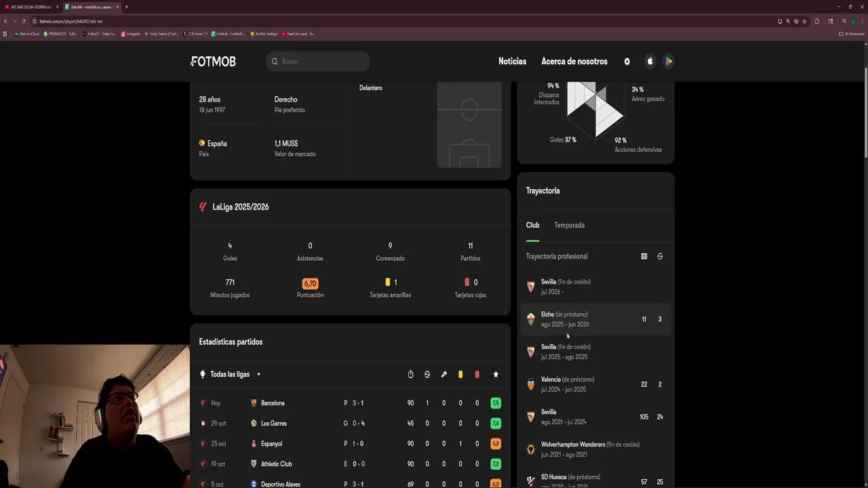Screen dimensions: 868x488
Task: Open the 25 oct Espanyol match row
Action: point(350,443)
